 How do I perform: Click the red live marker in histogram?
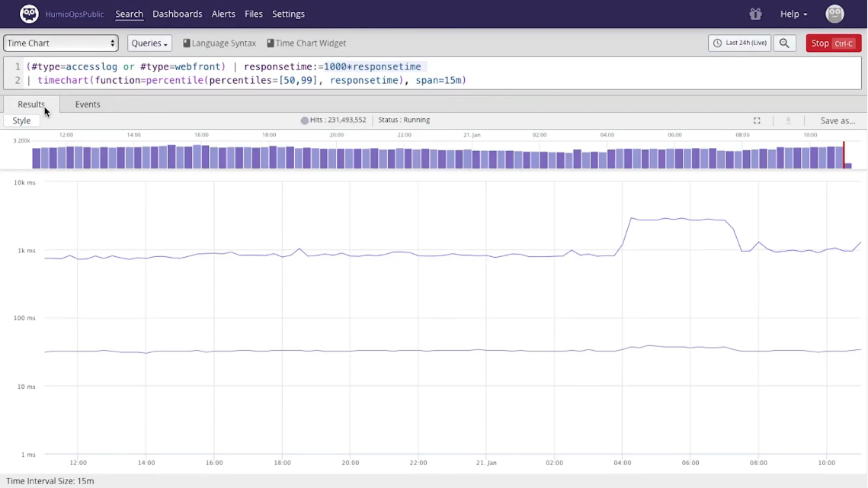pos(844,155)
